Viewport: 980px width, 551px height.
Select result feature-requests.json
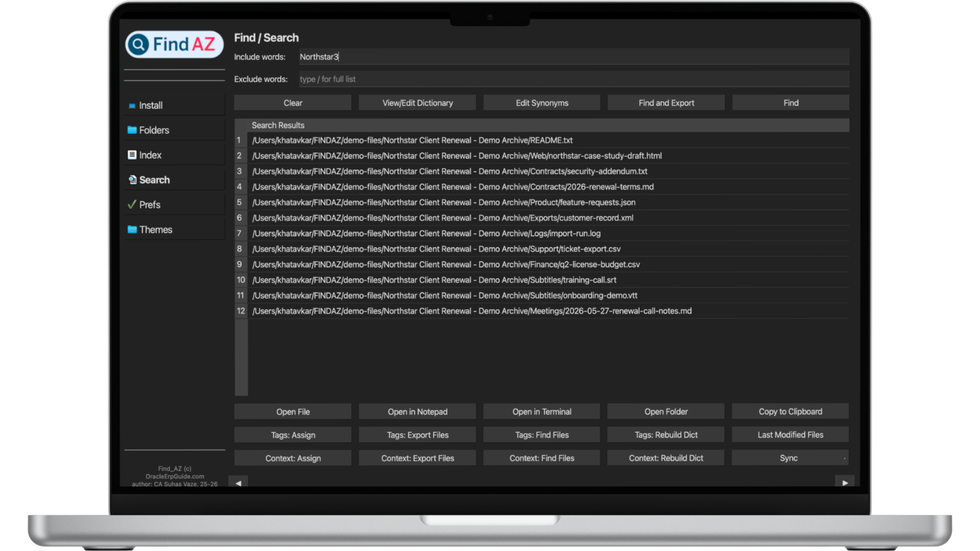tap(549, 202)
